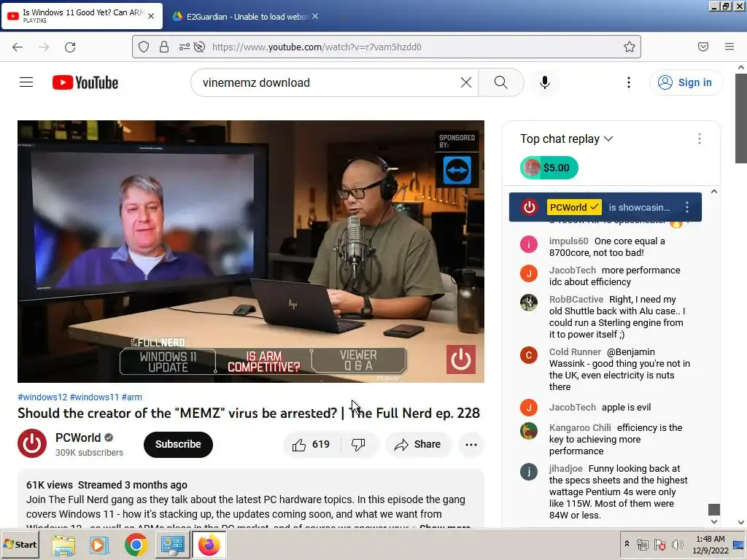
Task: Close the YouTube video tab
Action: click(151, 16)
